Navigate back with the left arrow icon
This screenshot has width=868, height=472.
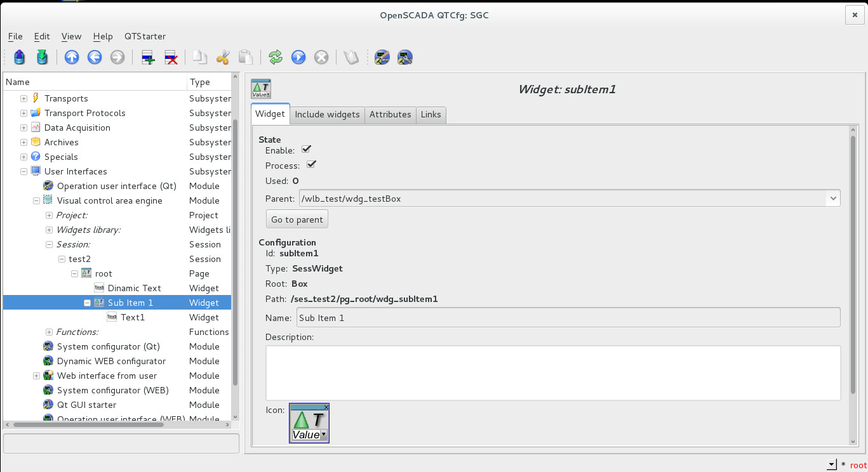pyautogui.click(x=95, y=58)
